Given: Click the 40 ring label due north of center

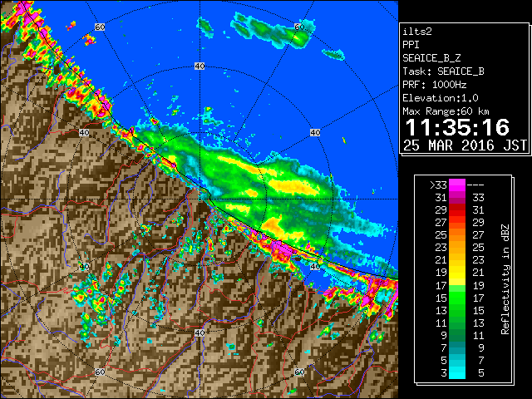Looking at the screenshot, I should [x=199, y=66].
